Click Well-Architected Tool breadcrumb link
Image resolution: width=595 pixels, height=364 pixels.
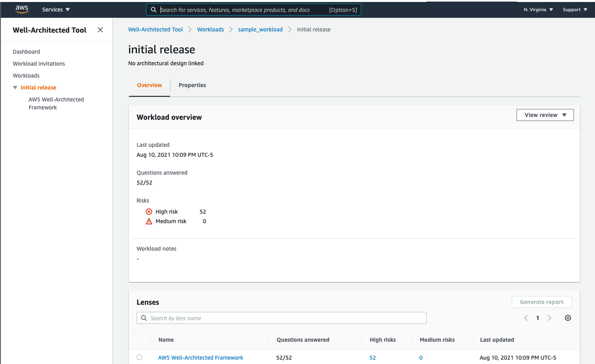(155, 29)
